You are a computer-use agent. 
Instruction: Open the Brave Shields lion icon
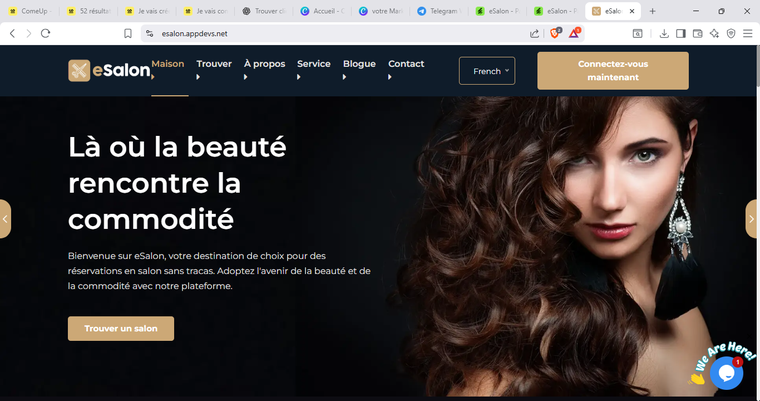pyautogui.click(x=555, y=33)
